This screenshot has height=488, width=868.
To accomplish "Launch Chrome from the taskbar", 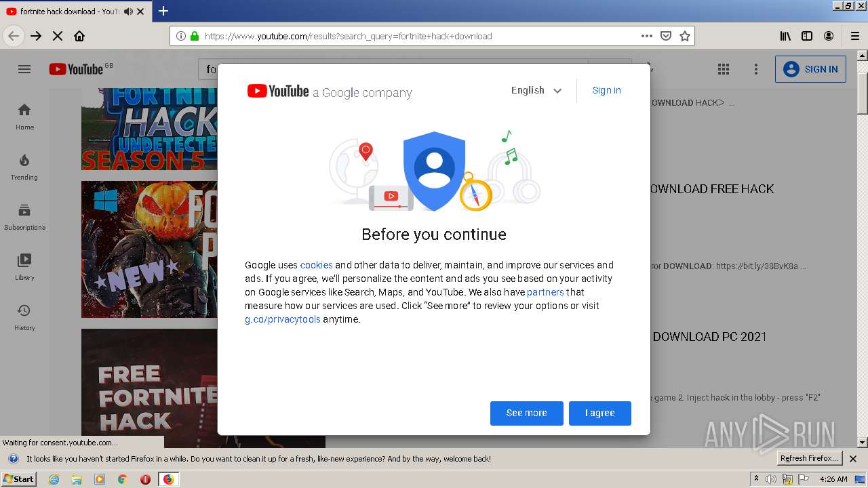I will pos(123,479).
